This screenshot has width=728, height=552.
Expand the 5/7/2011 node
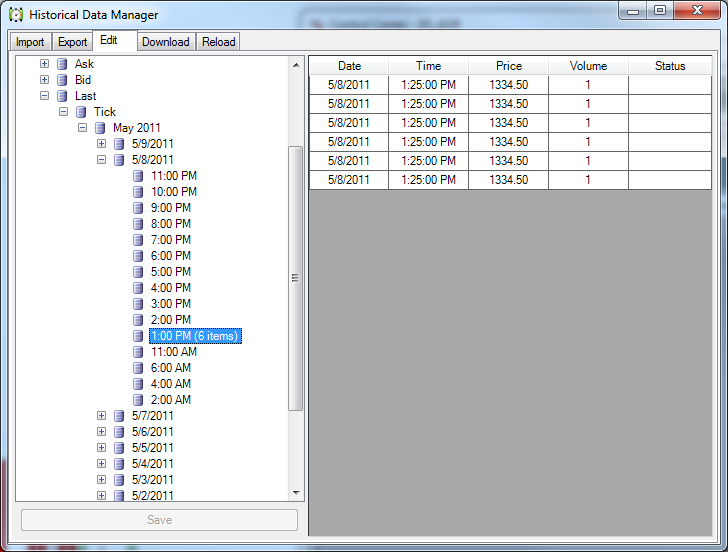tap(102, 416)
